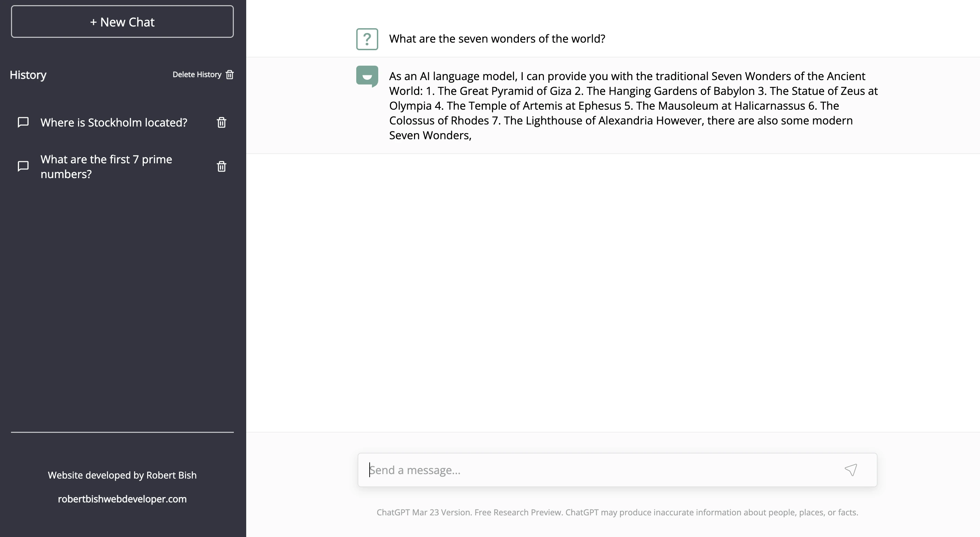Start a new chat with + New Chat
Viewport: 980px width, 537px height.
coord(122,22)
